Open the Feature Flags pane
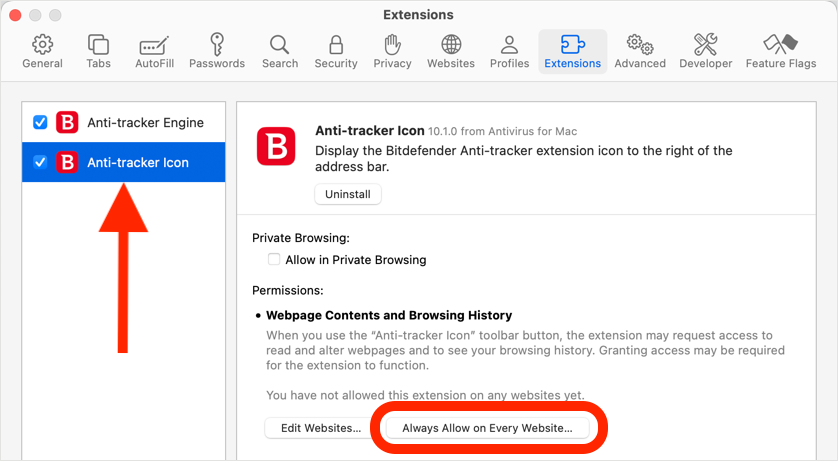Screen dimensions: 838x461 click(781, 51)
